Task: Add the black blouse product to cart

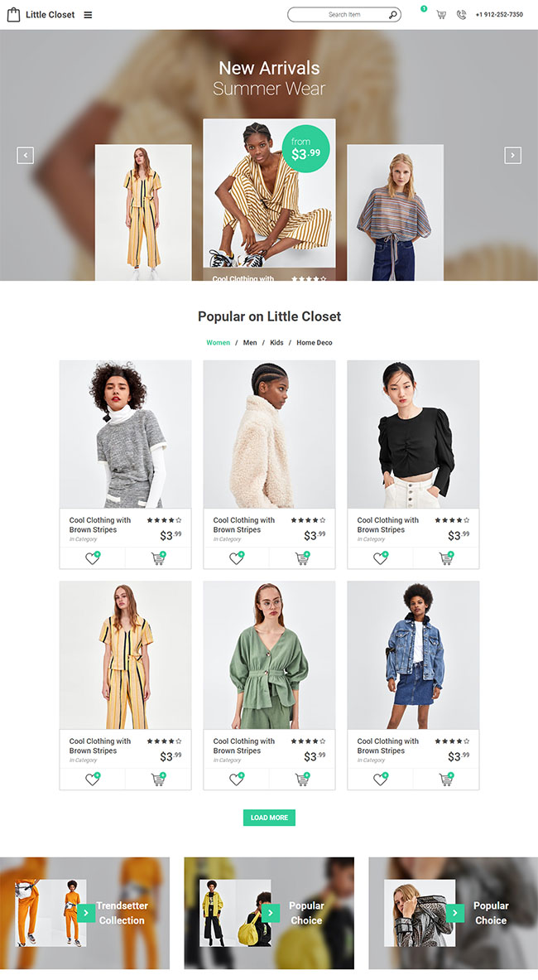Action: (x=446, y=559)
